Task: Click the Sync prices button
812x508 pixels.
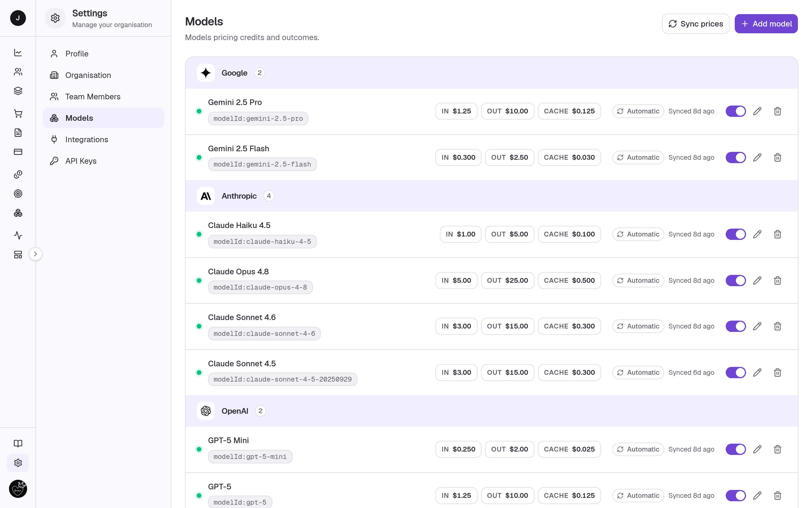Action: 696,24
